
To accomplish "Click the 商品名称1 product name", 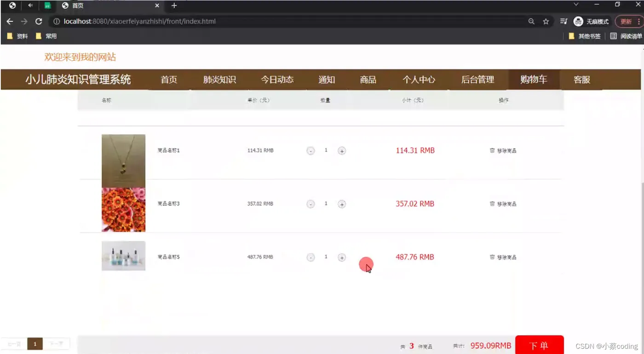I will coord(168,150).
